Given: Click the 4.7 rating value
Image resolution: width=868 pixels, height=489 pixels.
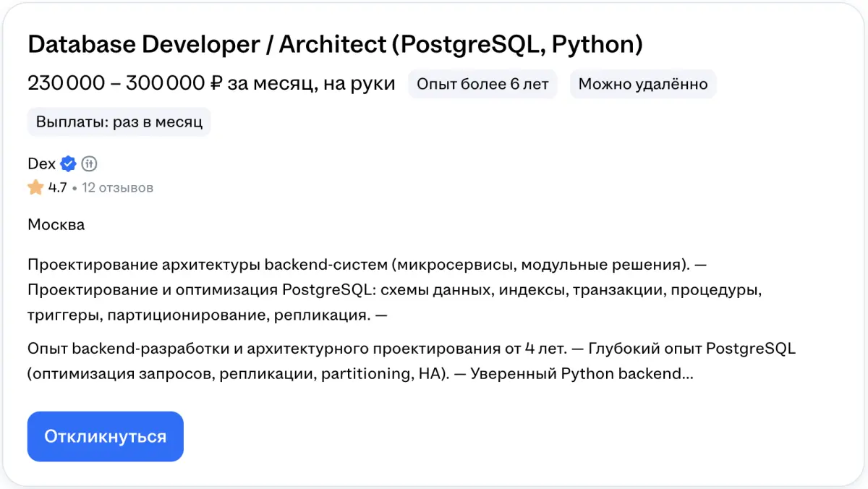Looking at the screenshot, I should [58, 188].
